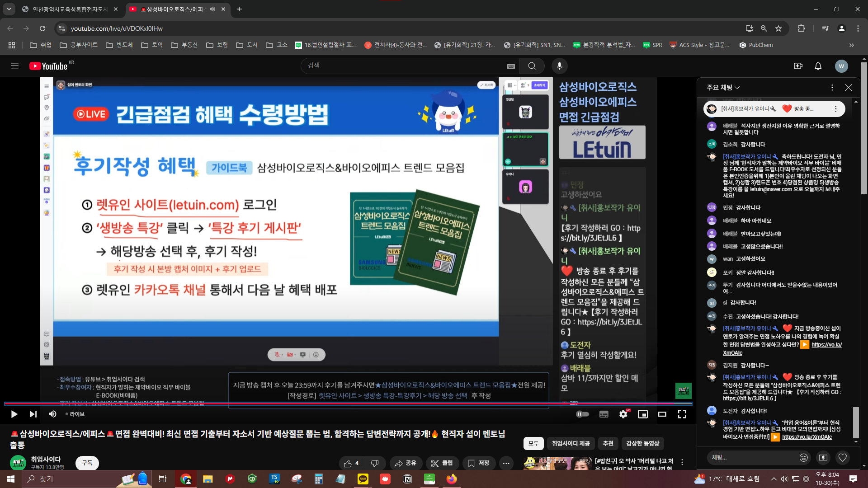Toggle the autoplay switch
Image resolution: width=868 pixels, height=488 pixels.
click(582, 414)
